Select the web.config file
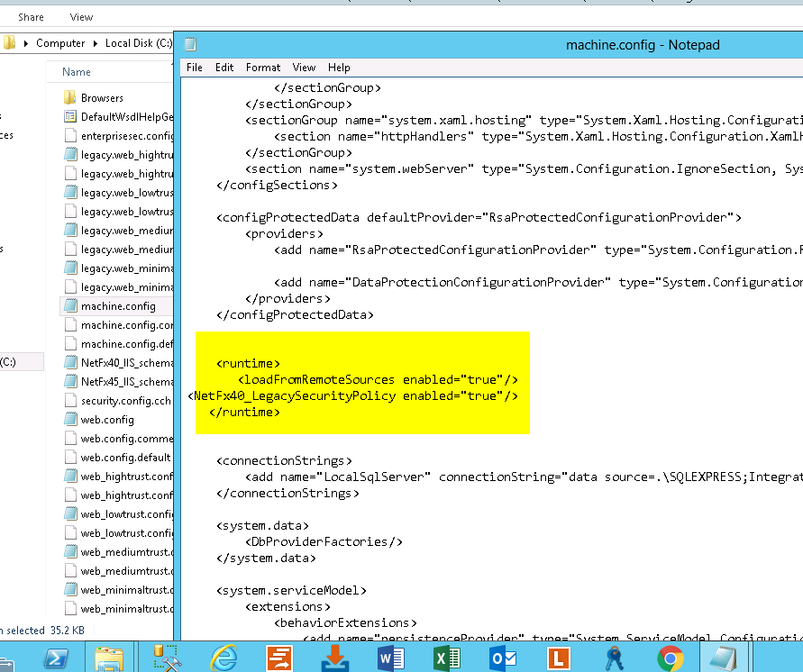 click(x=107, y=420)
